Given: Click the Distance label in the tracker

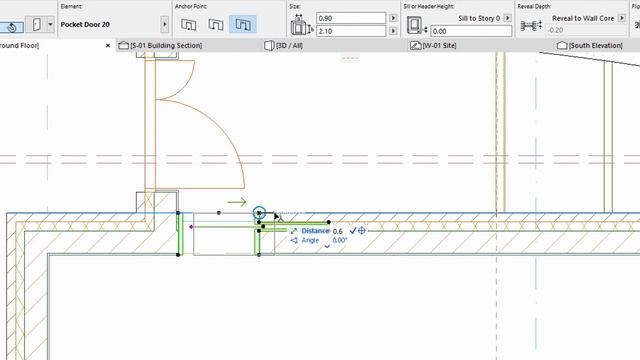Looking at the screenshot, I should tap(315, 231).
